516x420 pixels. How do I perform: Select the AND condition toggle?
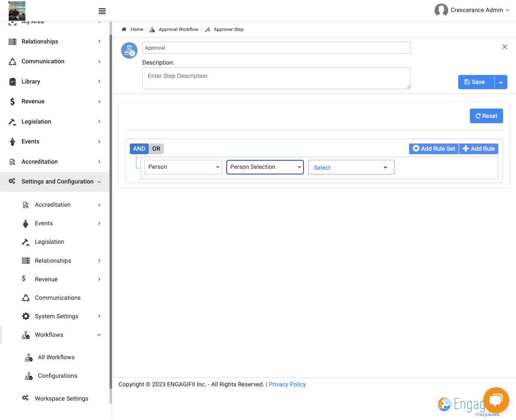click(x=139, y=149)
